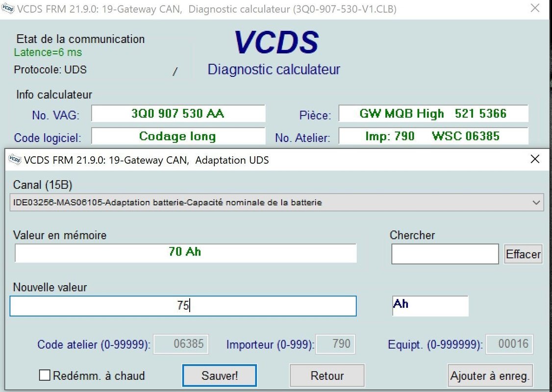
Task: Close the Diagnostic calculateur main window
Action: click(x=535, y=8)
